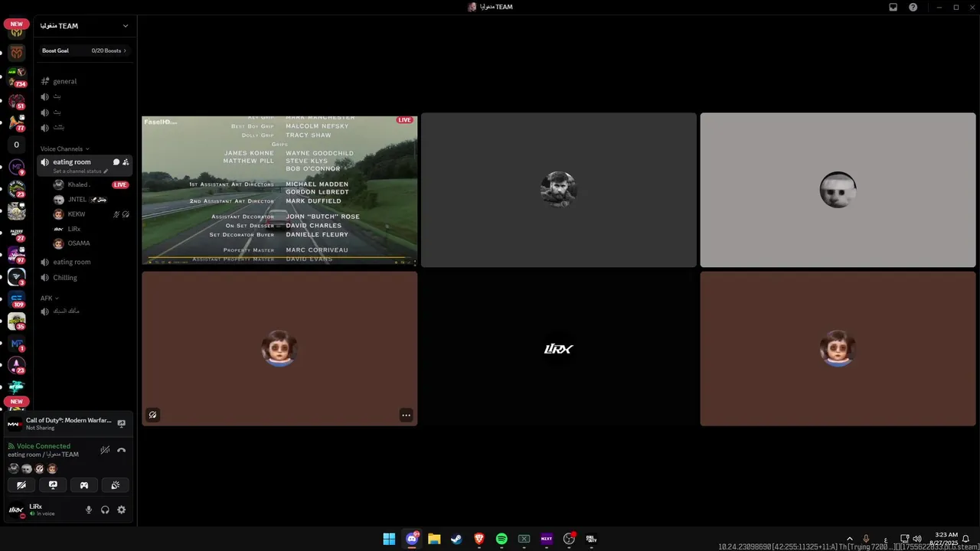Focus the LiRx logo video tile

pos(559,349)
